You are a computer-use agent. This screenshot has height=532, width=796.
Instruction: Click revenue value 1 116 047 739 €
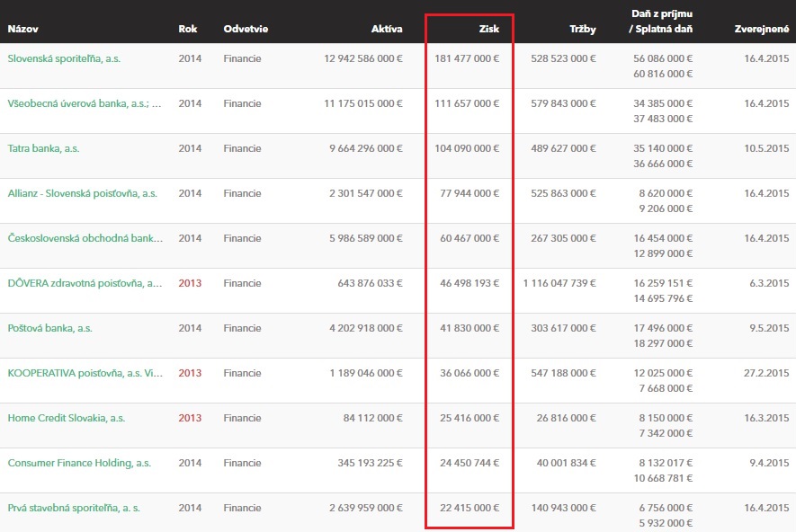[x=559, y=283]
